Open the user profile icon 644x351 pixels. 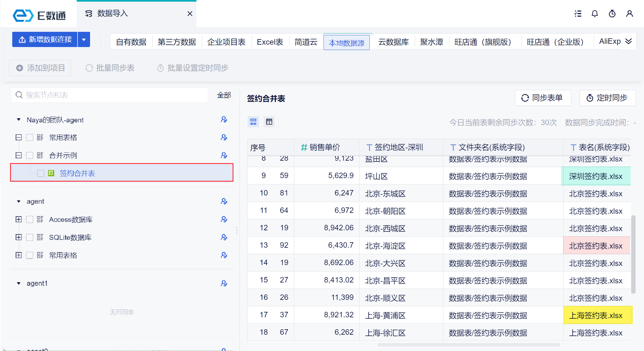click(629, 14)
